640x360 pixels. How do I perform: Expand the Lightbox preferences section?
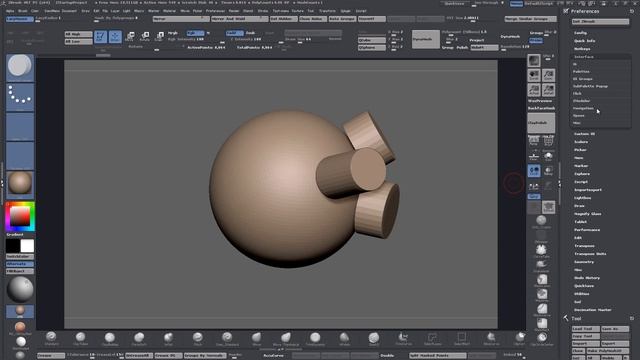point(582,198)
